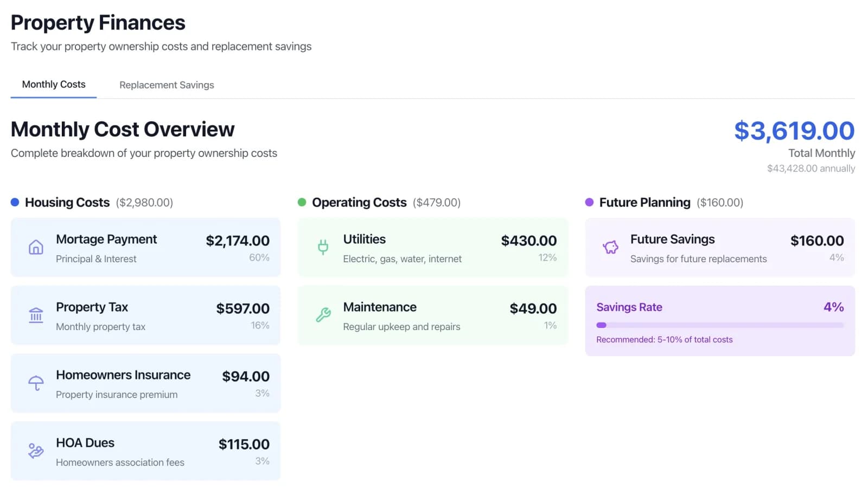This screenshot has width=868, height=487.
Task: Click the plug icon for Utilities
Action: (x=323, y=248)
